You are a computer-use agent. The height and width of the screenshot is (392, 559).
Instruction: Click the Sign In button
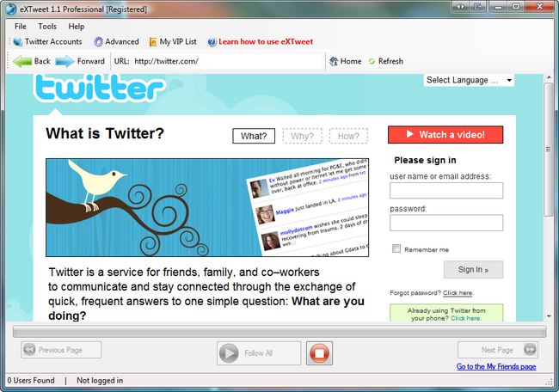click(474, 270)
